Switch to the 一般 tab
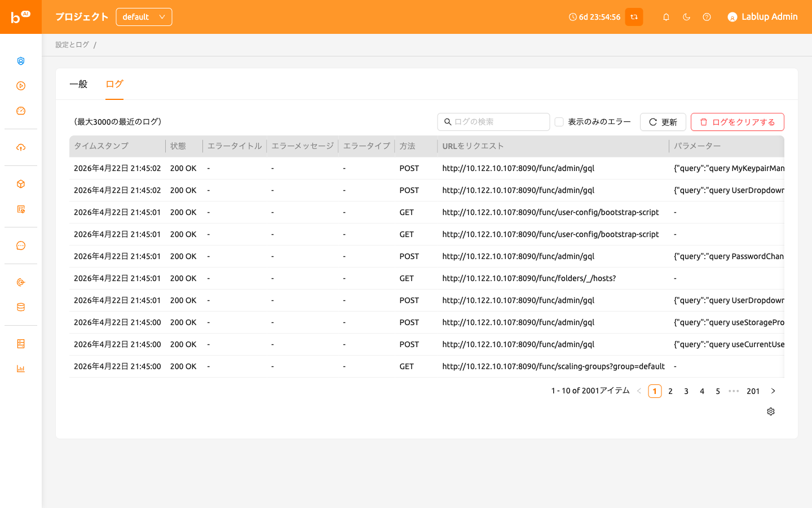The image size is (812, 508). 78,84
